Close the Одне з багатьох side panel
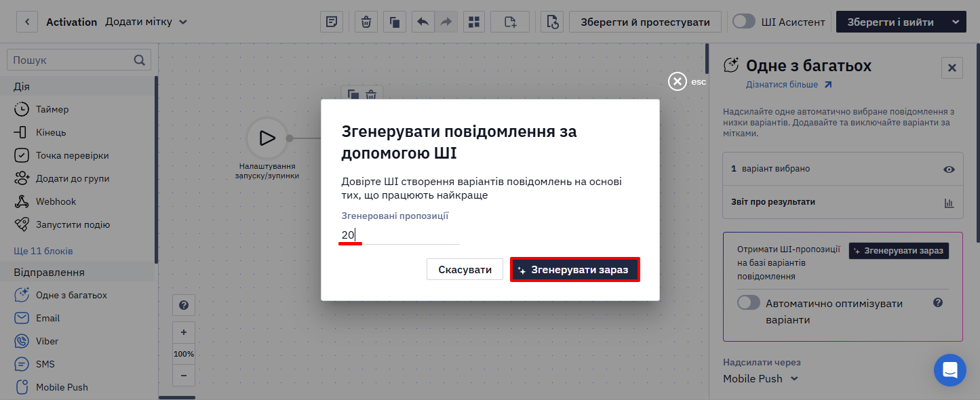Screen dimensions: 980x400 point(952,68)
